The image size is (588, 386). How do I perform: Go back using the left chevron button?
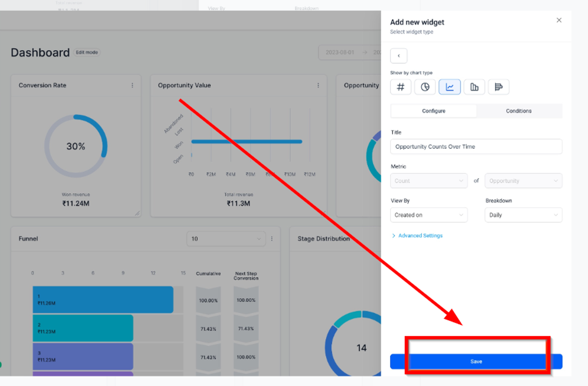point(399,56)
